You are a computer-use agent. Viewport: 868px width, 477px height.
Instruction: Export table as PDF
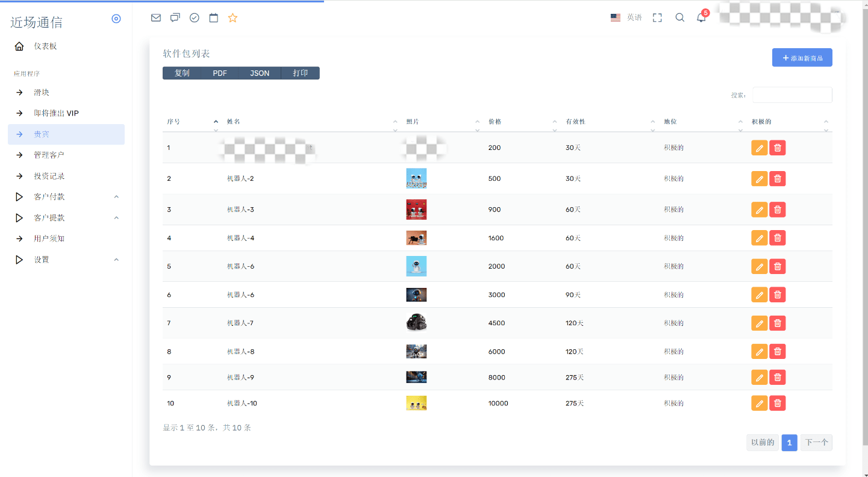pos(220,73)
